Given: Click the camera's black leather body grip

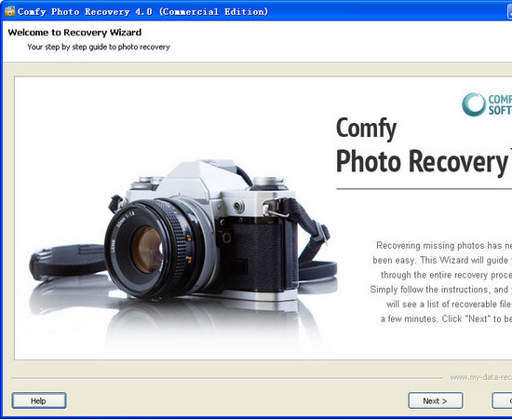Looking at the screenshot, I should pyautogui.click(x=255, y=255).
